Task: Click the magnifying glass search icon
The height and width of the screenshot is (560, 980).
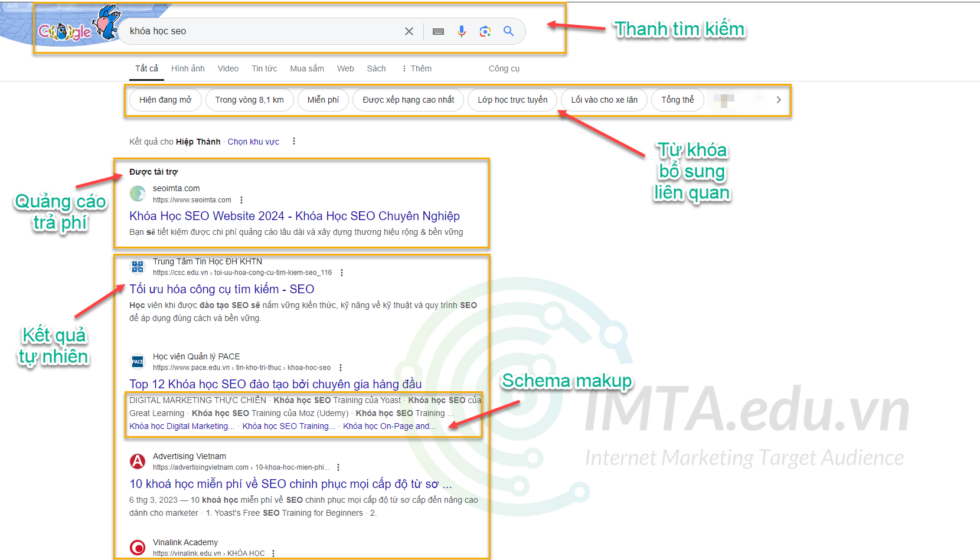Action: (x=508, y=31)
